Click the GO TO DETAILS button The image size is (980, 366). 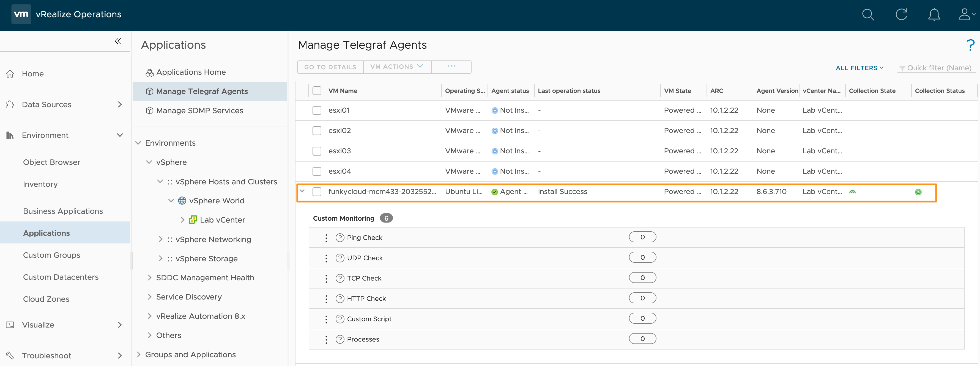pos(330,67)
